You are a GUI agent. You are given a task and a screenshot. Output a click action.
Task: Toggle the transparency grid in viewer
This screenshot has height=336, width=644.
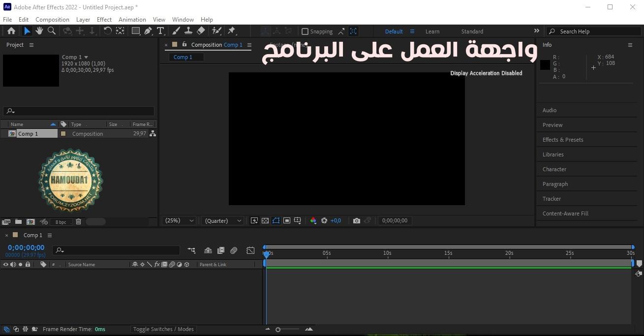coord(265,220)
